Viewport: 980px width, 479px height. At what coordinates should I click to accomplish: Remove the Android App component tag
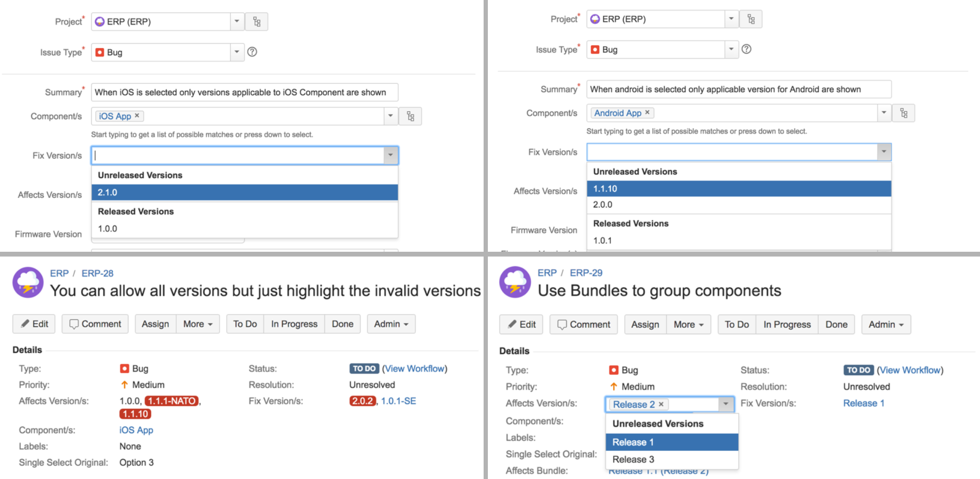pyautogui.click(x=647, y=112)
